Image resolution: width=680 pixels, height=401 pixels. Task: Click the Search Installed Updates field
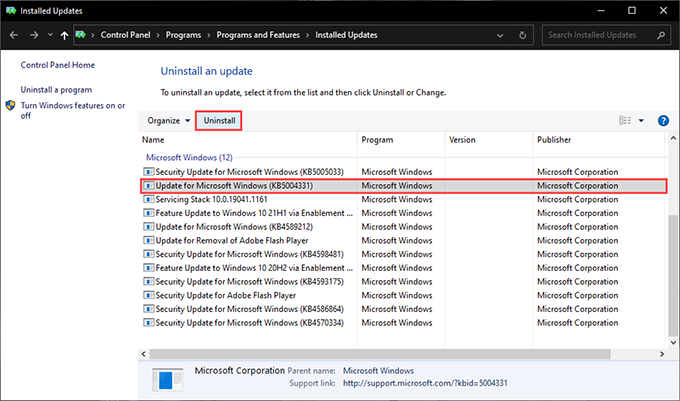coord(600,35)
